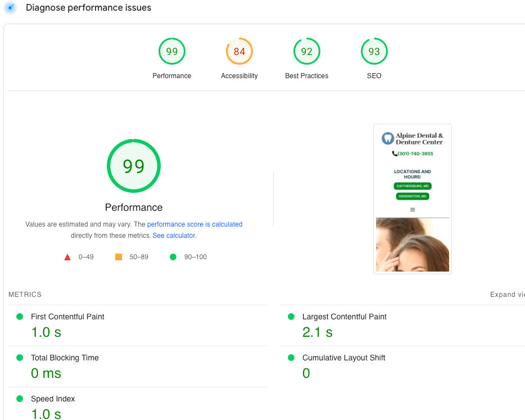The height and width of the screenshot is (420, 525).
Task: Open the Best Practices score gauge
Action: pos(307,52)
